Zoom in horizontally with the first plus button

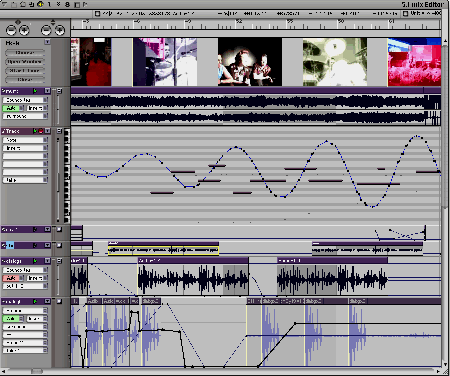click(x=24, y=31)
